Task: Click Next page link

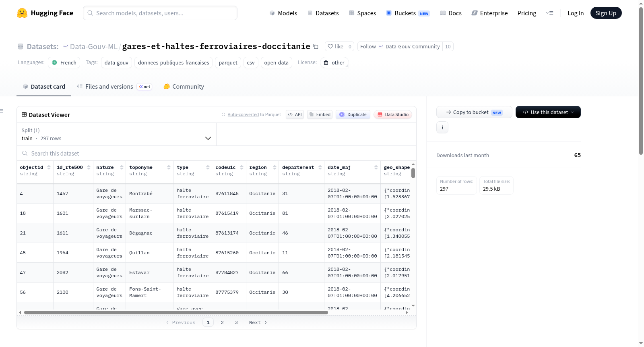Action: (258, 322)
